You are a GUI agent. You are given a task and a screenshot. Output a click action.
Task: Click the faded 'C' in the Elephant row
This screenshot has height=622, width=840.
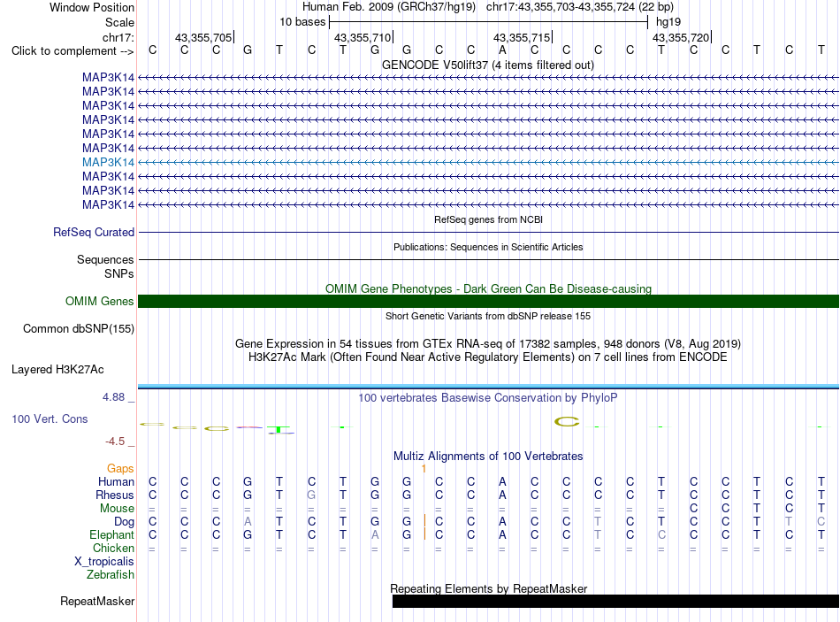(x=661, y=534)
